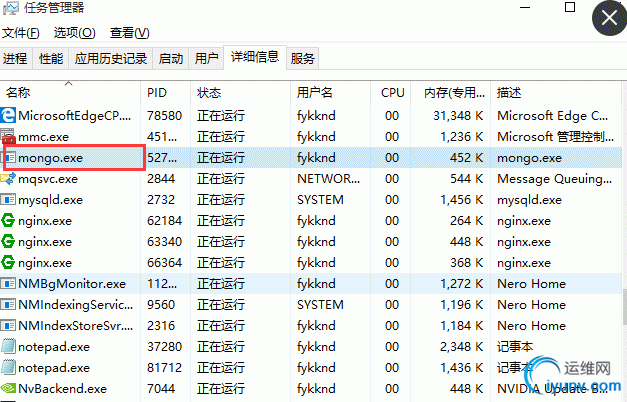The image size is (627, 402).
Task: Click Nero Home description of NMBgMonitor row
Action: point(531,284)
